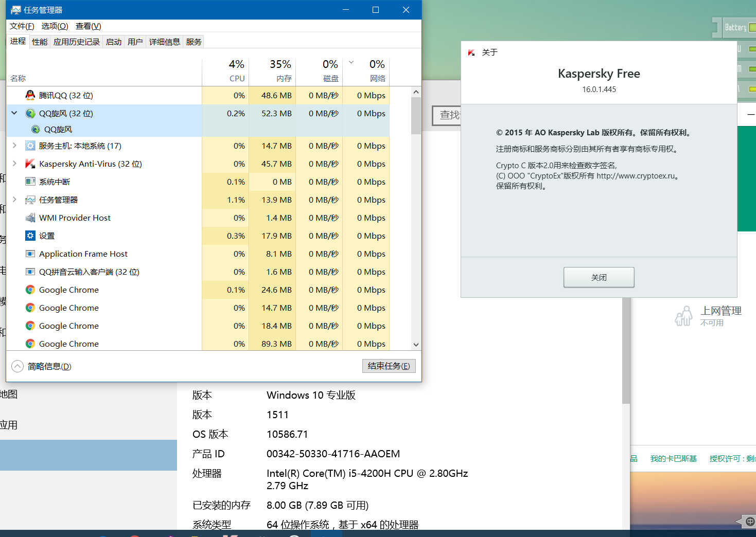Select the 腾讯QQ (32 位) process row text
This screenshot has height=537, width=756.
pyautogui.click(x=66, y=95)
